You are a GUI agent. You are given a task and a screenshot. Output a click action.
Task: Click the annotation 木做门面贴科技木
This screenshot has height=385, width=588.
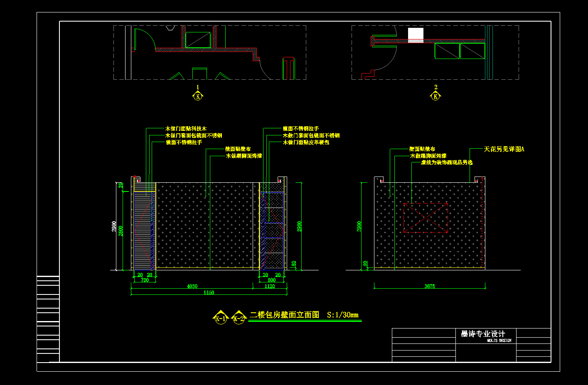pyautogui.click(x=186, y=129)
